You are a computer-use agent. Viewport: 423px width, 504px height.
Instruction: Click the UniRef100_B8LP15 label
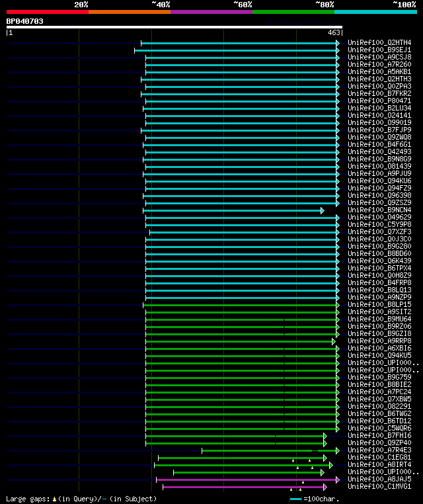pyautogui.click(x=379, y=304)
